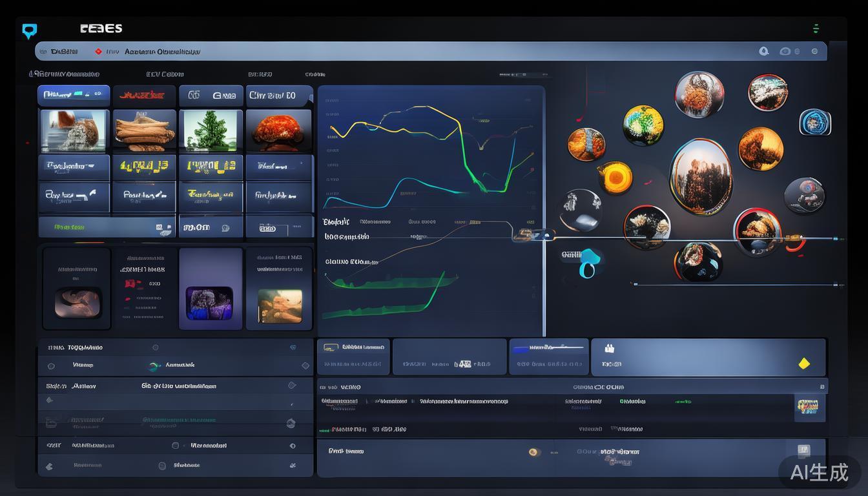
Task: Click the cyan cloud icon beside chart
Action: tap(588, 263)
